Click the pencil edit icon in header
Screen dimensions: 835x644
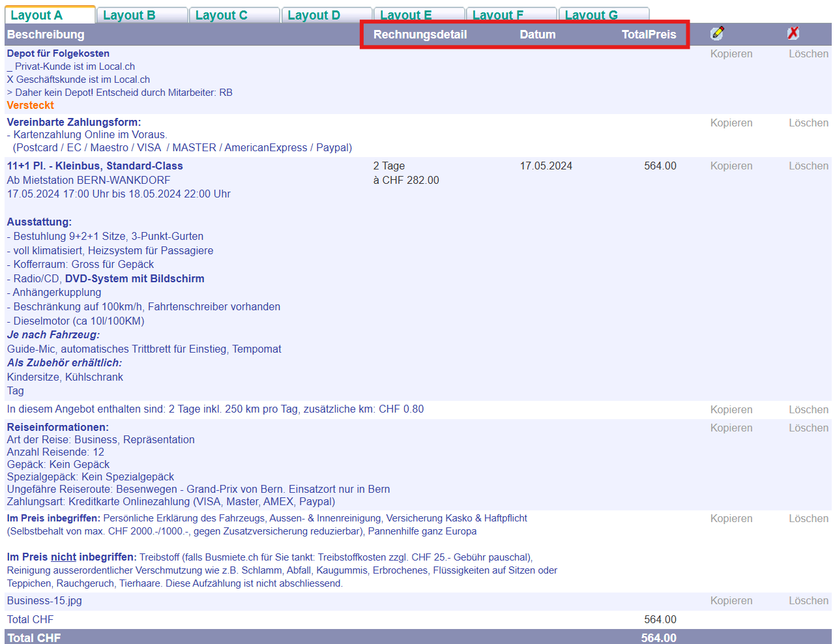[717, 33]
